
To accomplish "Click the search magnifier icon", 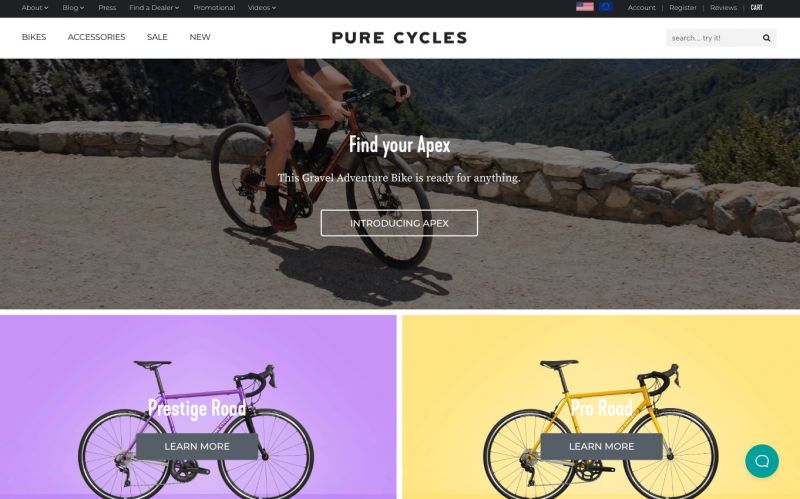I will click(766, 38).
